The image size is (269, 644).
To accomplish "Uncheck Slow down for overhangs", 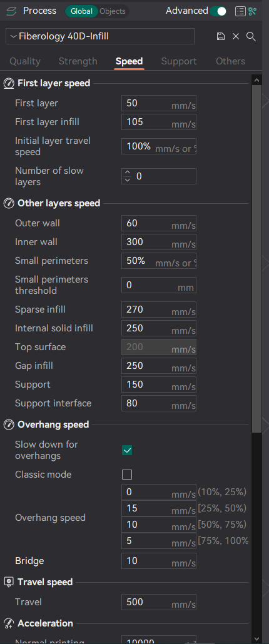I will click(x=127, y=451).
